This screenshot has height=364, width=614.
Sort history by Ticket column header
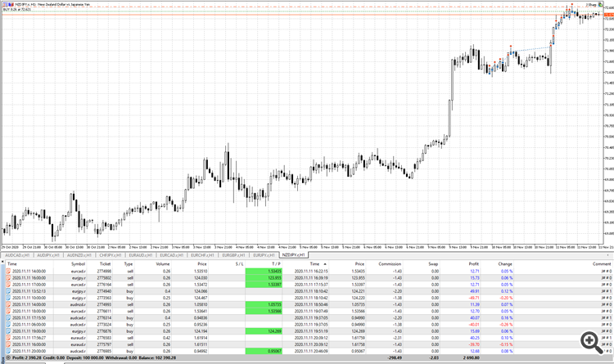click(105, 264)
